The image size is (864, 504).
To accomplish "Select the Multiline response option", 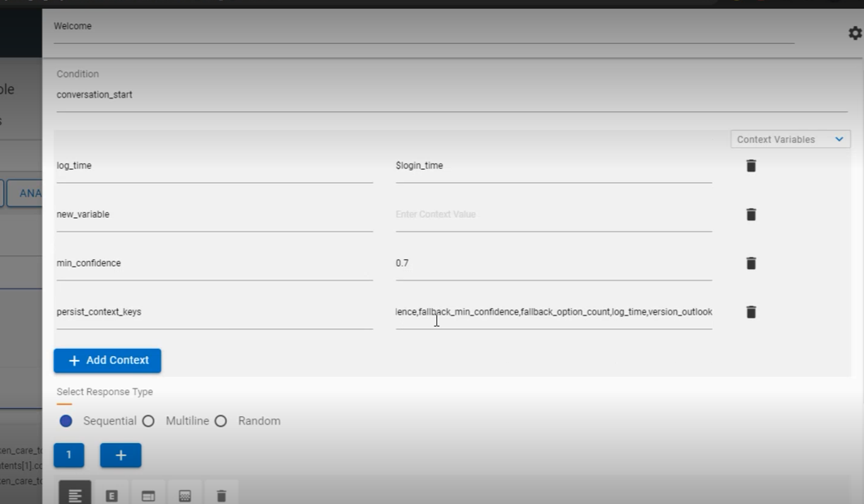I will coord(148,421).
